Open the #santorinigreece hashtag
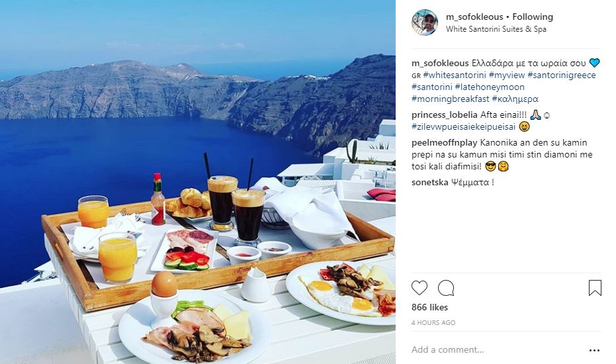The height and width of the screenshot is (364, 616). (561, 75)
